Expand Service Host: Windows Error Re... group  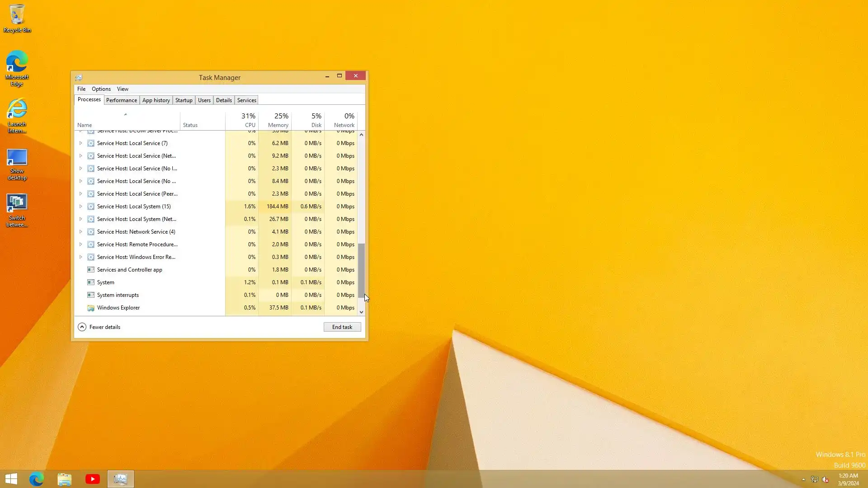coord(80,257)
